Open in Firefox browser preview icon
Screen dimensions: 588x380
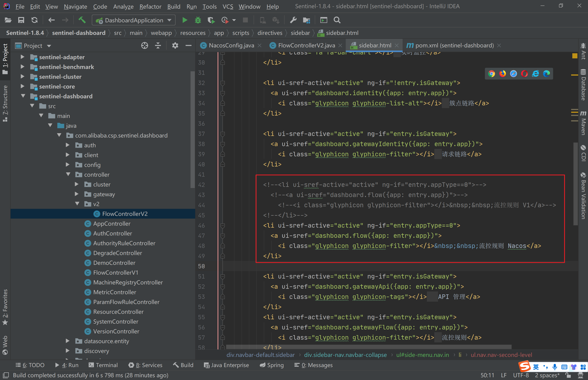pos(502,73)
